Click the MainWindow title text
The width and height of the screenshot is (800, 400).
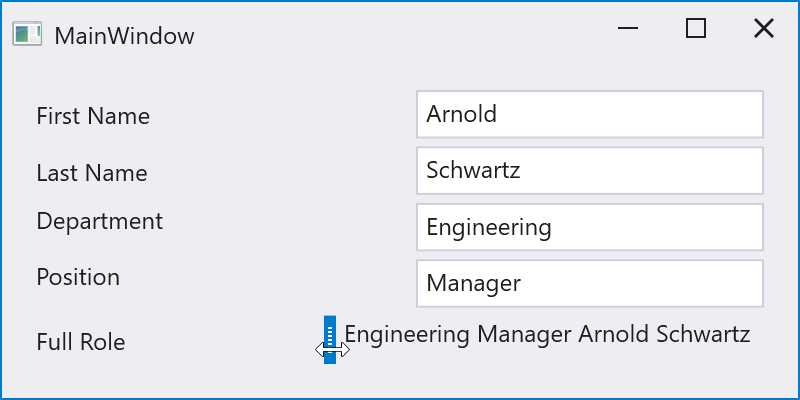[x=124, y=36]
